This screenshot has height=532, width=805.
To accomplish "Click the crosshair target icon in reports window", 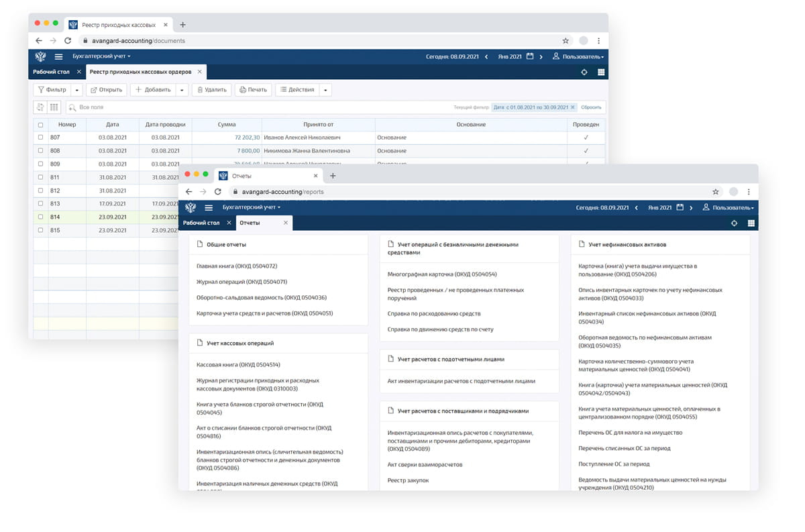I will 735,223.
